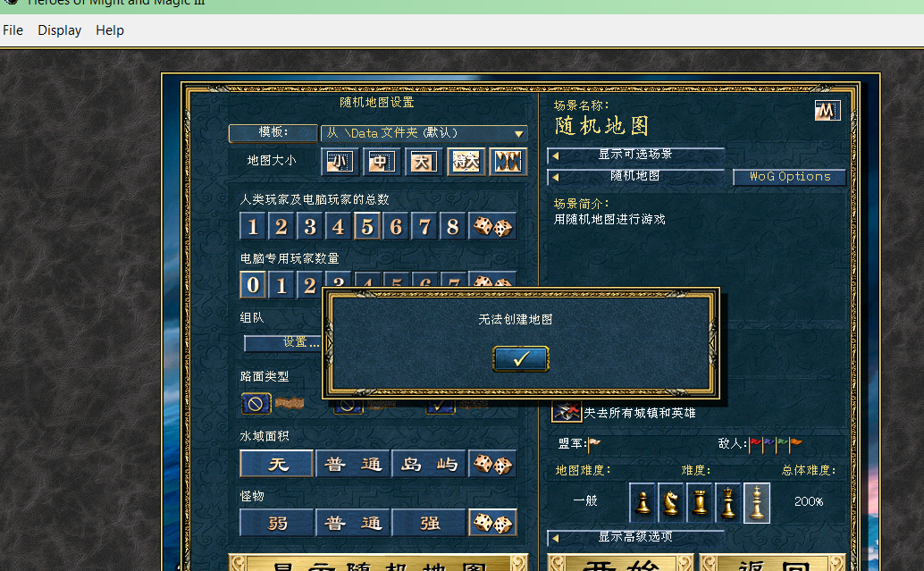Click random dice for water area
This screenshot has width=924, height=571.
[x=492, y=464]
